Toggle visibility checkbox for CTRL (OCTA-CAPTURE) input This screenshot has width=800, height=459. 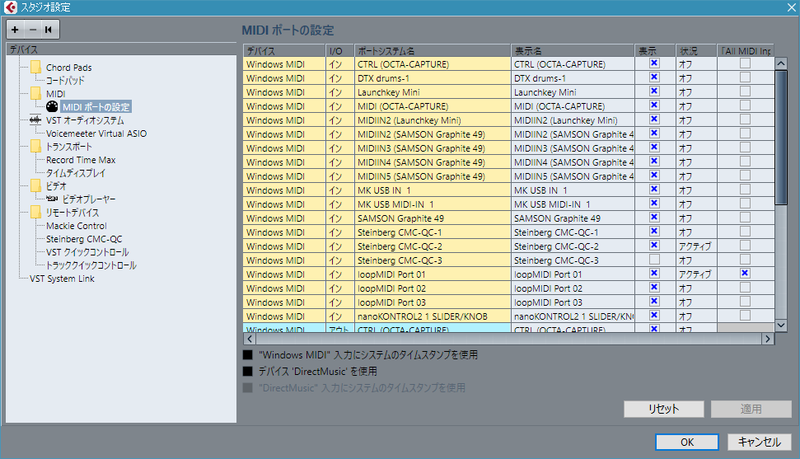coord(654,63)
